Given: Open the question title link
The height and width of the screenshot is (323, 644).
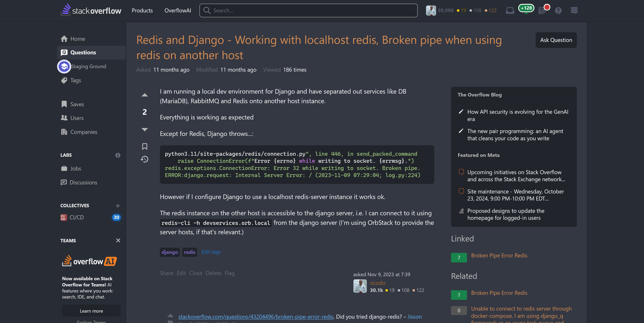Looking at the screenshot, I should pos(319,47).
